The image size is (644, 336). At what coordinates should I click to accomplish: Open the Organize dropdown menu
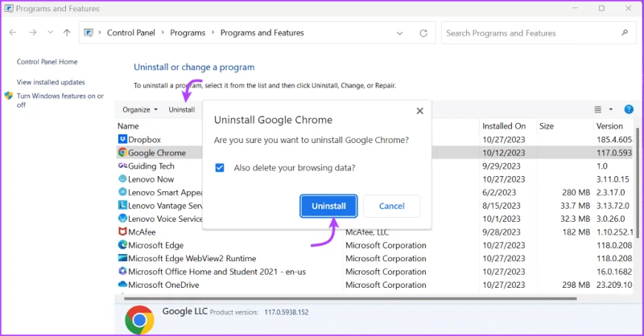[140, 109]
